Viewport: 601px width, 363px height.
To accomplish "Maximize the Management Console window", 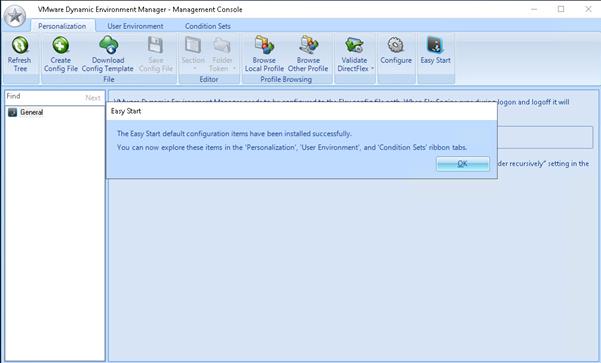I will (561, 9).
